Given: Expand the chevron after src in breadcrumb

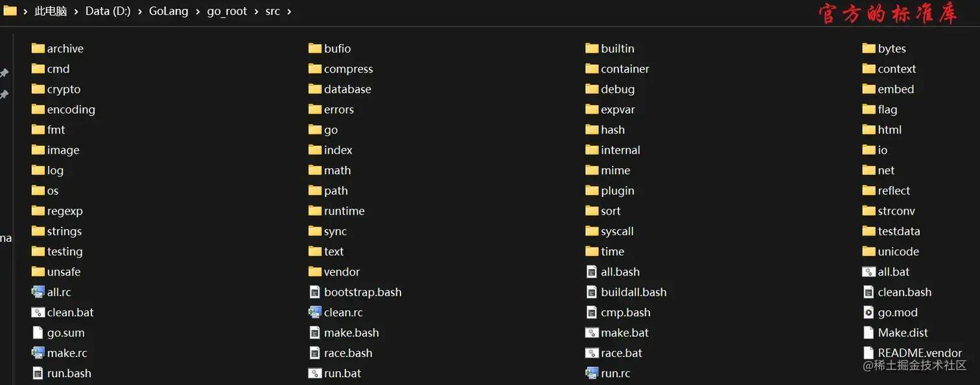Looking at the screenshot, I should coord(288,12).
